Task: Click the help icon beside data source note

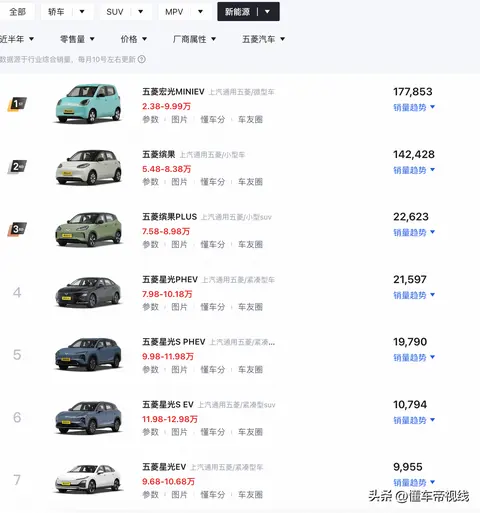Action: tap(142, 59)
